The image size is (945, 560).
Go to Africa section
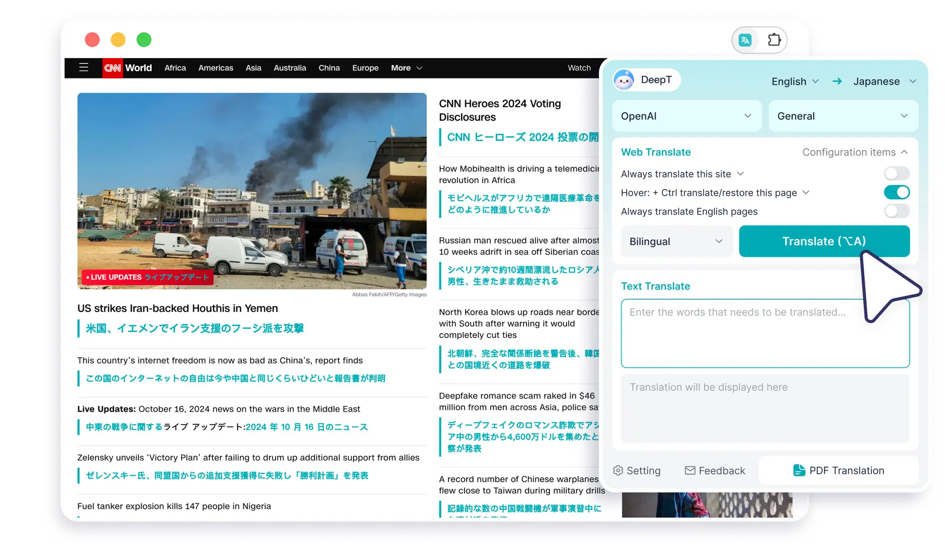pyautogui.click(x=175, y=68)
